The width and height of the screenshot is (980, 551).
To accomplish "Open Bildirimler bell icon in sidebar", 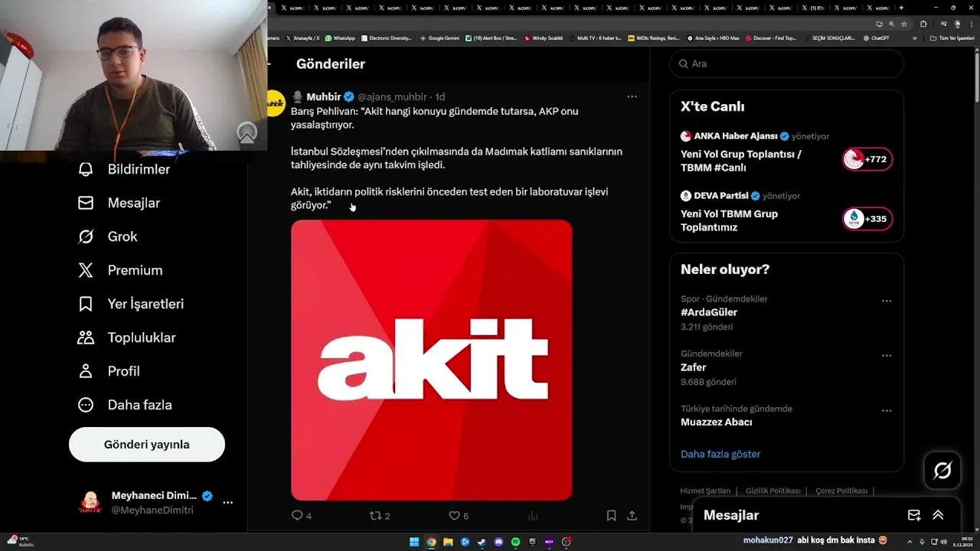I will coord(86,169).
